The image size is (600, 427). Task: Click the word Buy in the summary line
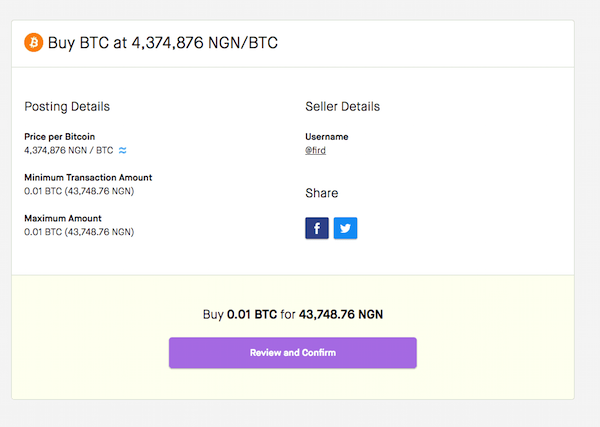point(213,315)
